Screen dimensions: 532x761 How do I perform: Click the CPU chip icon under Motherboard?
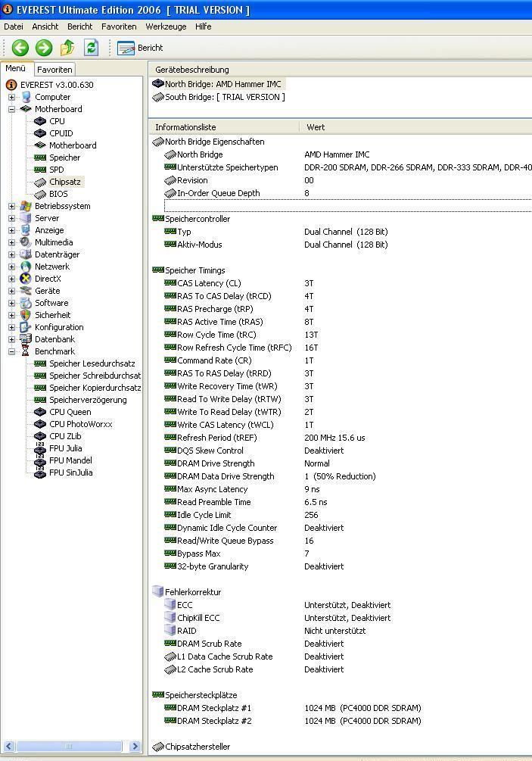pos(40,121)
